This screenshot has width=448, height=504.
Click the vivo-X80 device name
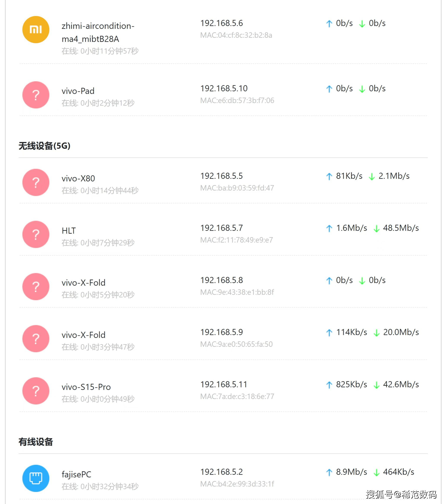coord(78,178)
